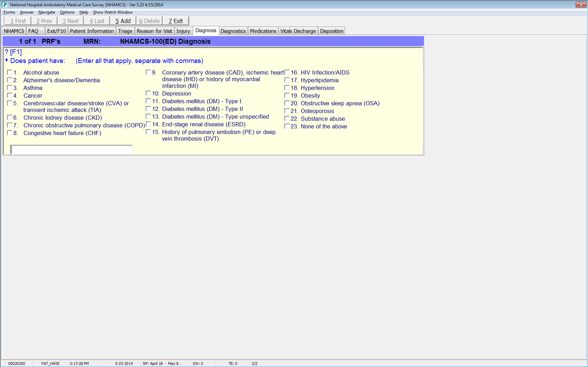
Task: Check the Cerebrovascular disease/stroke checkbox
Action: click(10, 103)
